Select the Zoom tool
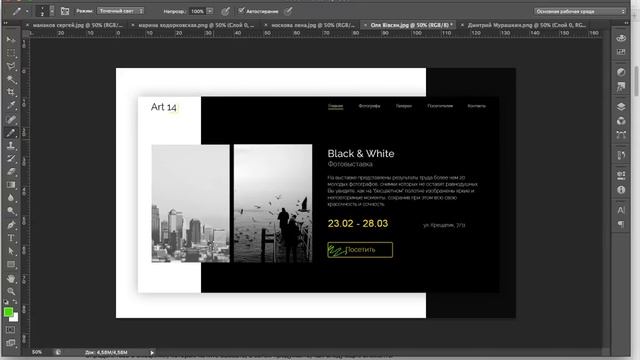Viewport: 640px width, 360px height. coord(11,291)
